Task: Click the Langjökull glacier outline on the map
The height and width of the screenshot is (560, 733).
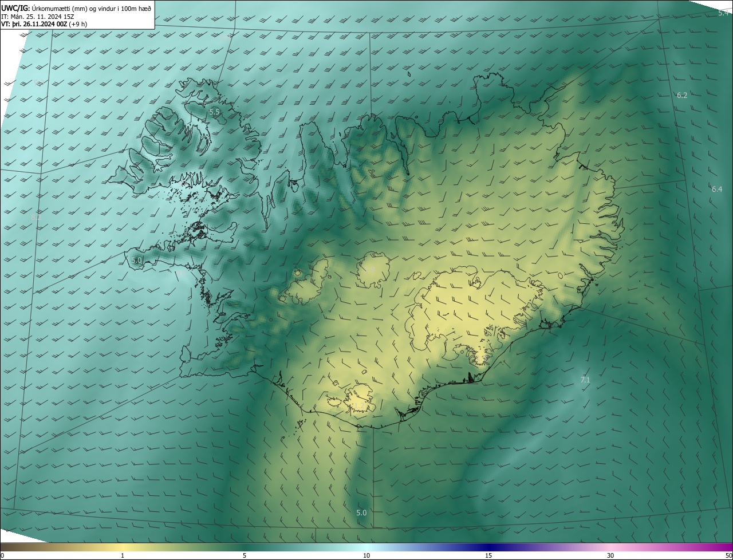Action: click(x=308, y=282)
